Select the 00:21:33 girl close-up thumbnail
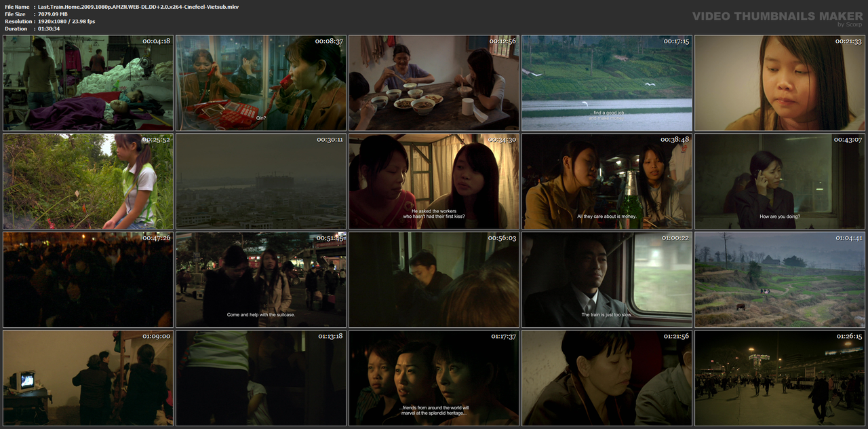868x429 pixels. 780,83
